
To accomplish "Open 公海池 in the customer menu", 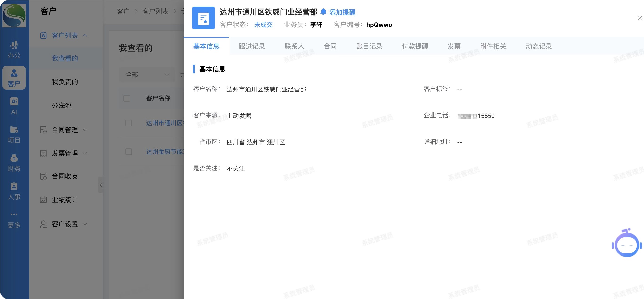I will (61, 105).
